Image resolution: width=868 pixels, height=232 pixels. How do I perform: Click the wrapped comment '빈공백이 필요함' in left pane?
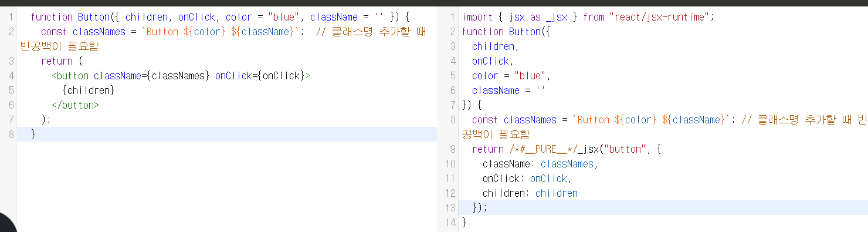point(59,46)
